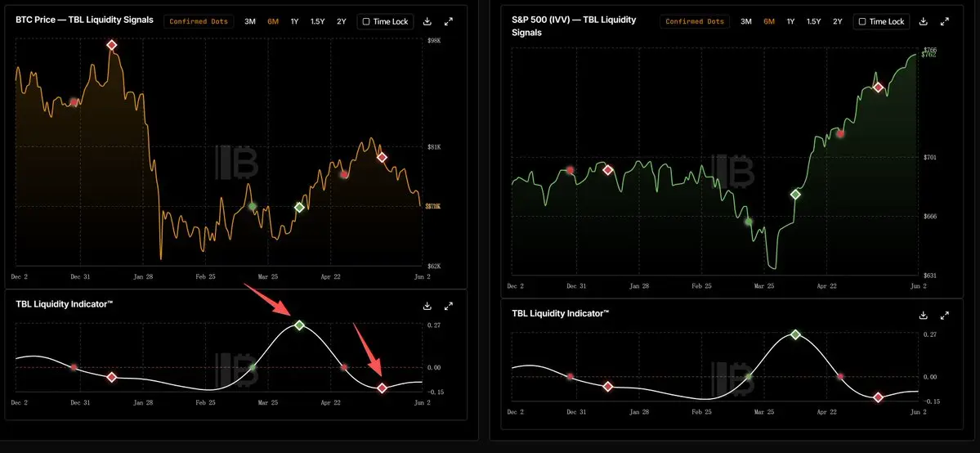This screenshot has width=980, height=453.
Task: Click S&P 500 (IVV) — TBL Liquidity title
Action: [574, 25]
